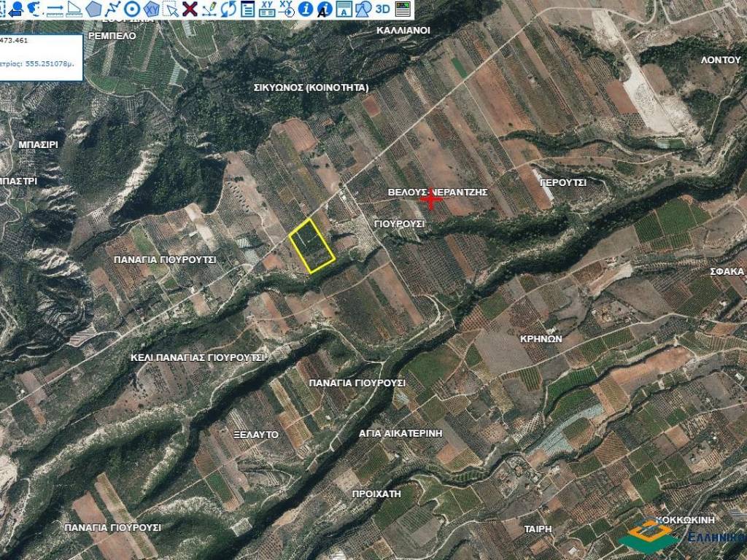This screenshot has width=747, height=560.
Task: Toggle the 3D view button
Action: (382, 9)
